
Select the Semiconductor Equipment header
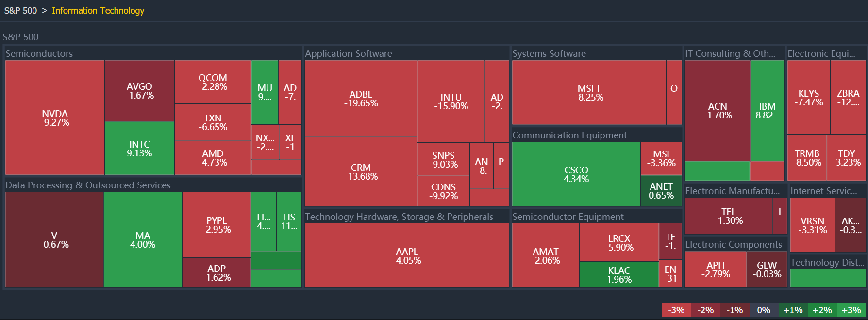[568, 217]
